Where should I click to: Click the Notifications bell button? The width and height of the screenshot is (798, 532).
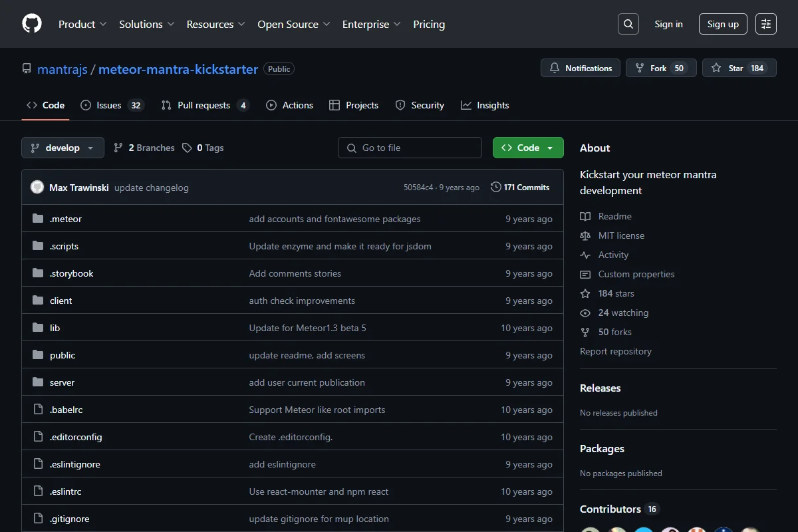coord(581,68)
